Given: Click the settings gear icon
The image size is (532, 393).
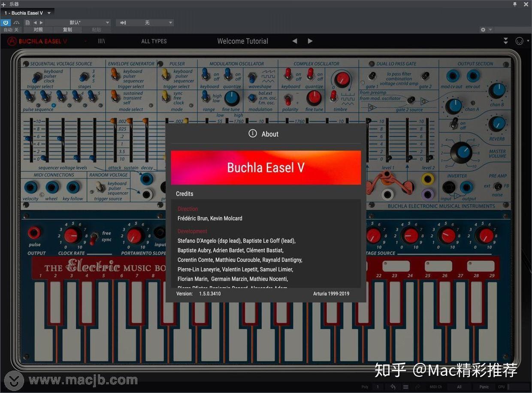Looking at the screenshot, I should point(483,30).
